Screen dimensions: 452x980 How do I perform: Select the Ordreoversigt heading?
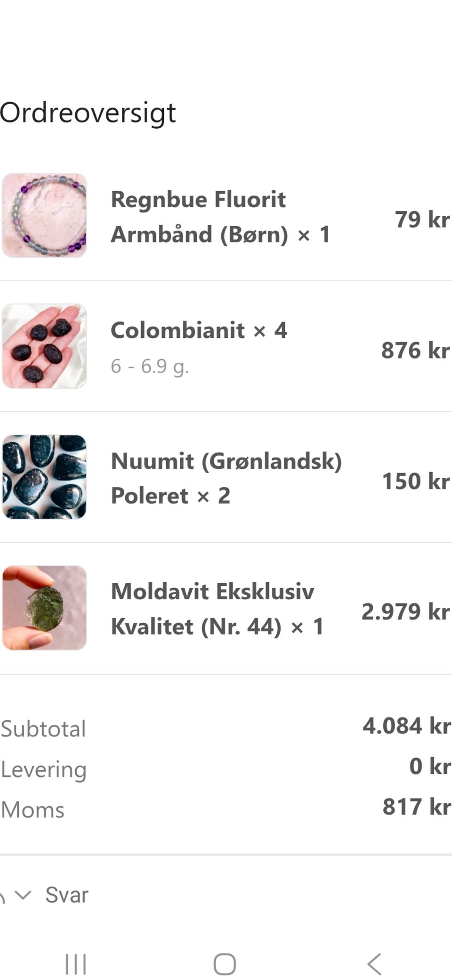point(88,112)
